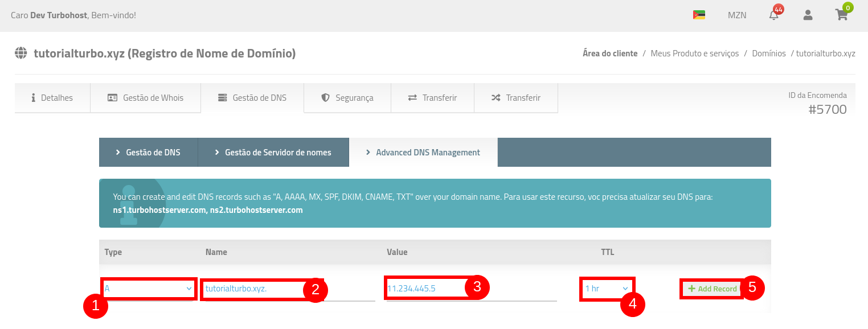Click the Name field containing tutorialturbo.xyz.
The width and height of the screenshot is (868, 329).
click(x=251, y=289)
